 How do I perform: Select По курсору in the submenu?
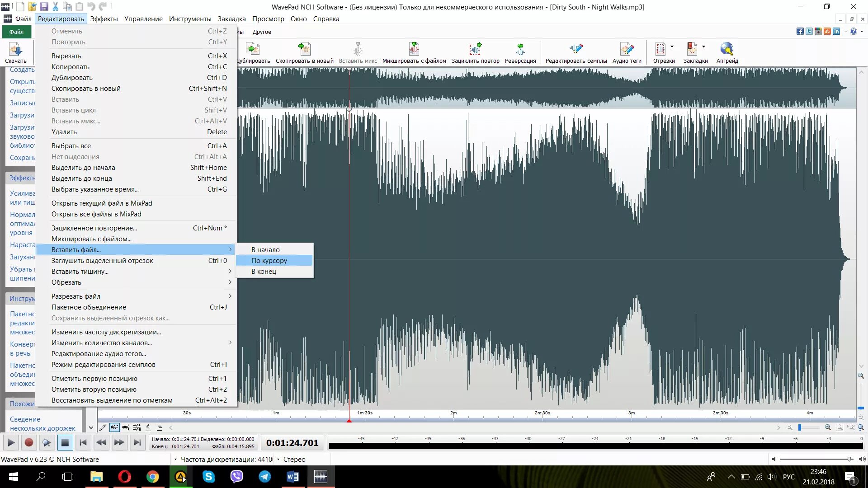click(x=269, y=261)
